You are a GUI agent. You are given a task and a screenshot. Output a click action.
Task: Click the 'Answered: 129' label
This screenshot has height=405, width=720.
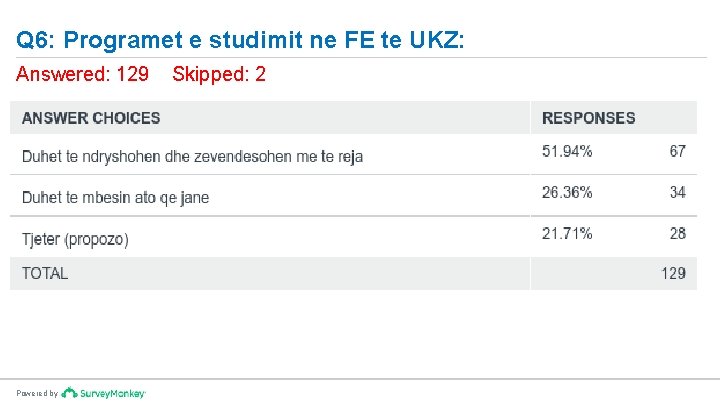[x=83, y=74]
